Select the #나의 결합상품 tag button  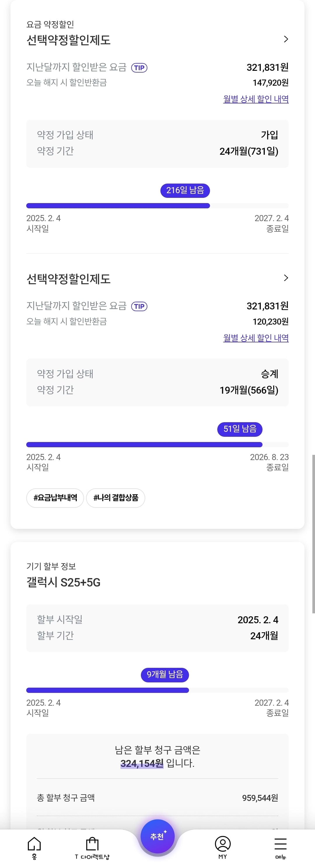tap(116, 498)
